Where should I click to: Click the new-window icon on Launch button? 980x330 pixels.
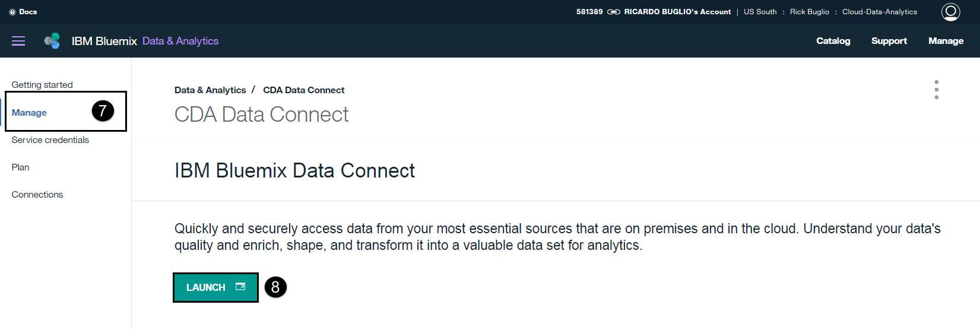[x=240, y=287]
